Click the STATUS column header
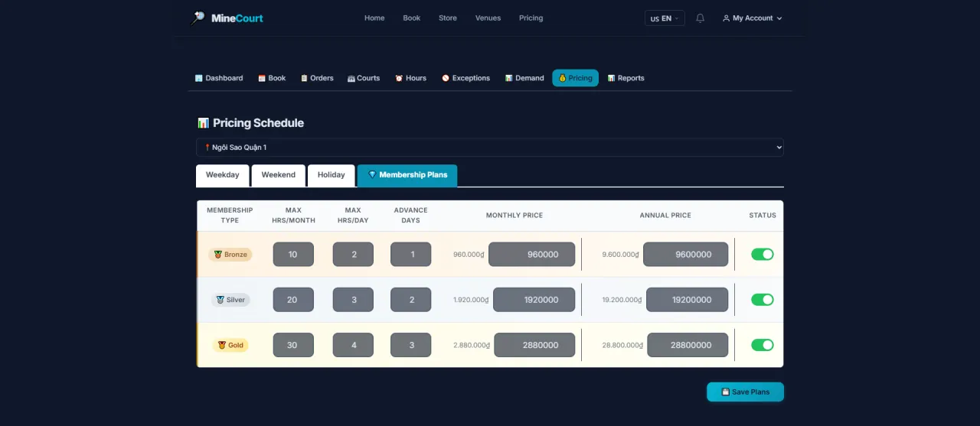980x426 pixels. 763,216
